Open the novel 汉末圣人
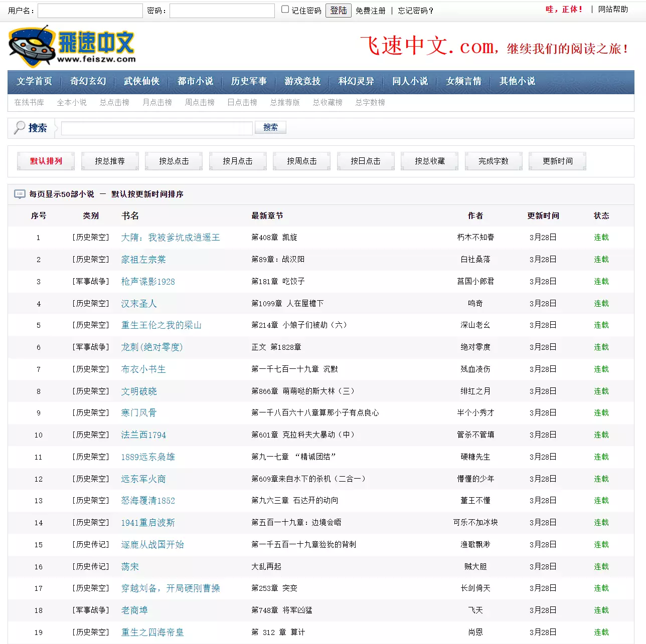 [139, 304]
